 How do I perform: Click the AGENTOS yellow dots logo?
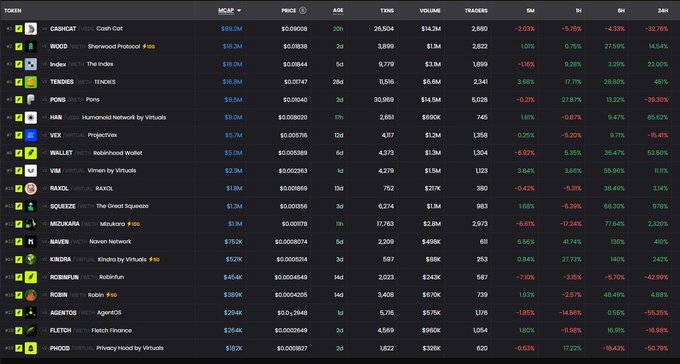[31, 313]
